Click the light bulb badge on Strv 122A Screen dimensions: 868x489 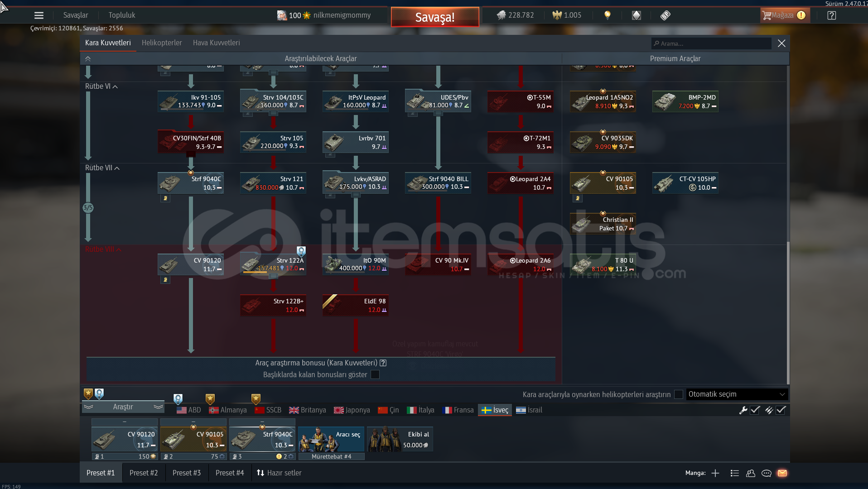click(x=301, y=251)
